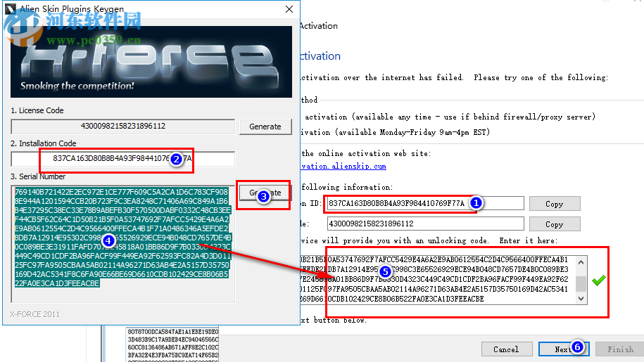The image size is (644, 362).
Task: Click Generate button beside Serial Number
Action: click(265, 193)
